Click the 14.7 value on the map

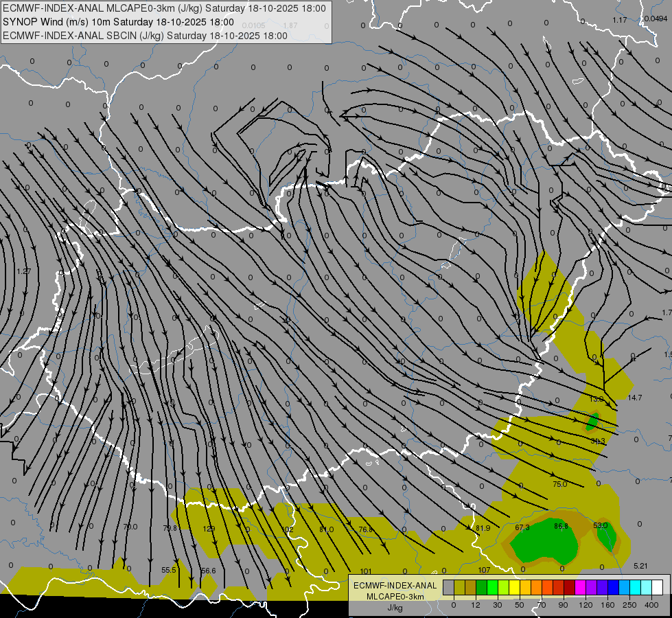(x=635, y=398)
